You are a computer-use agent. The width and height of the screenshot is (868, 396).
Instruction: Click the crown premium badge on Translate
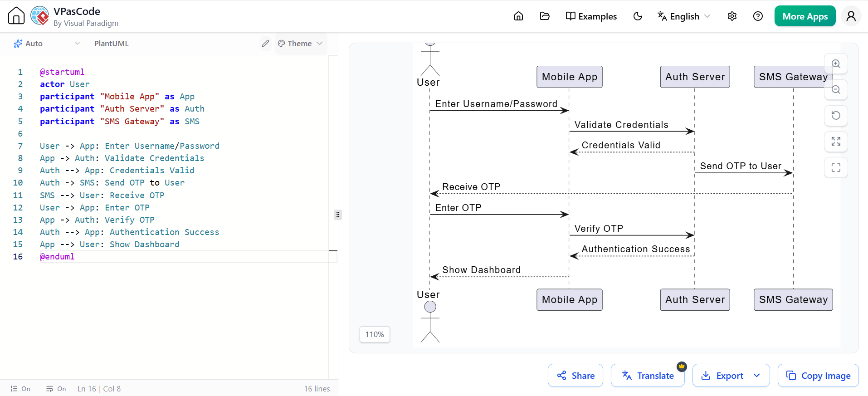tap(682, 366)
